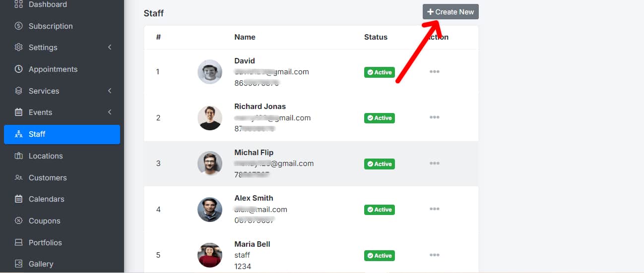Click the Settings gear icon
Viewport: 644px width, 273px height.
(19, 48)
